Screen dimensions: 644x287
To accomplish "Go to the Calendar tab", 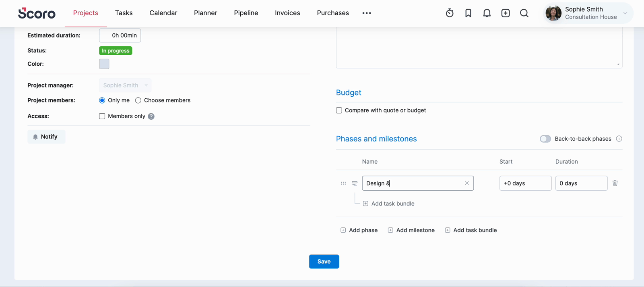I will (x=163, y=13).
